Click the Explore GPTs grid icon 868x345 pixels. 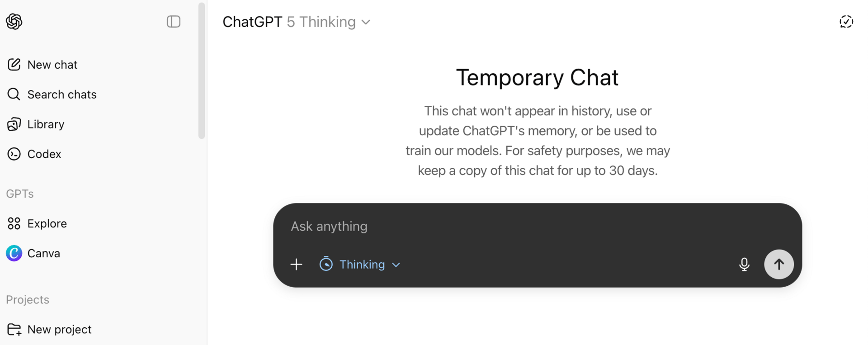click(14, 223)
